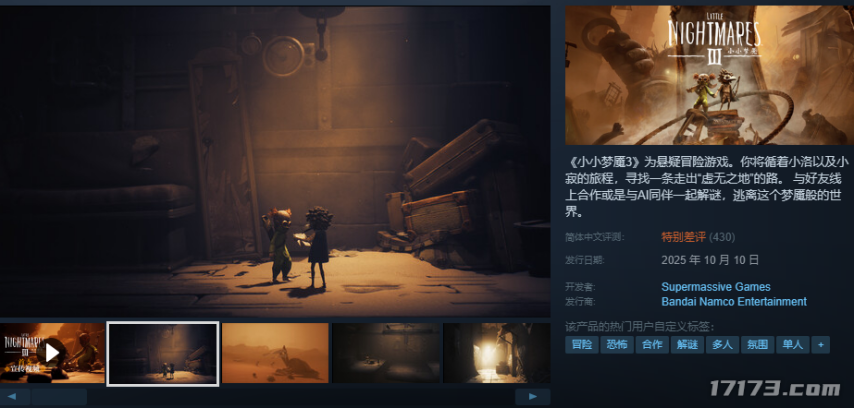Expand tags with the plus button
Image resolution: width=854 pixels, height=408 pixels.
point(821,344)
